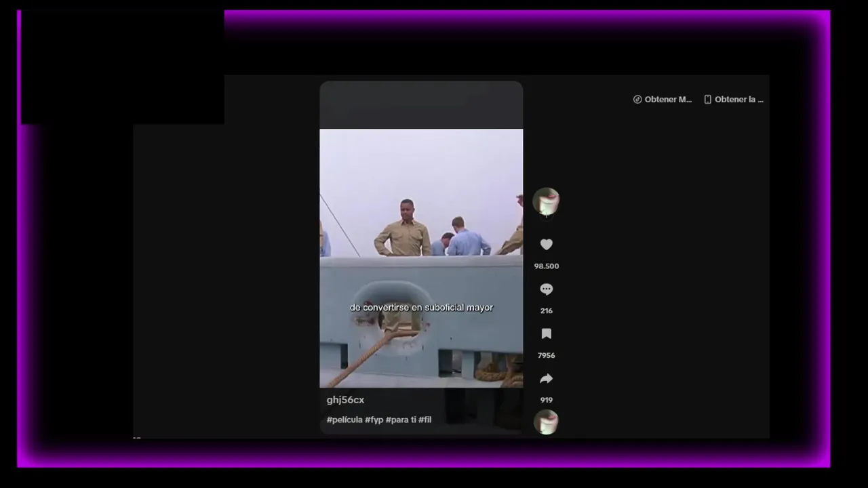Viewport: 868px width, 488px height.
Task: Open the #película hashtag
Action: tap(344, 420)
